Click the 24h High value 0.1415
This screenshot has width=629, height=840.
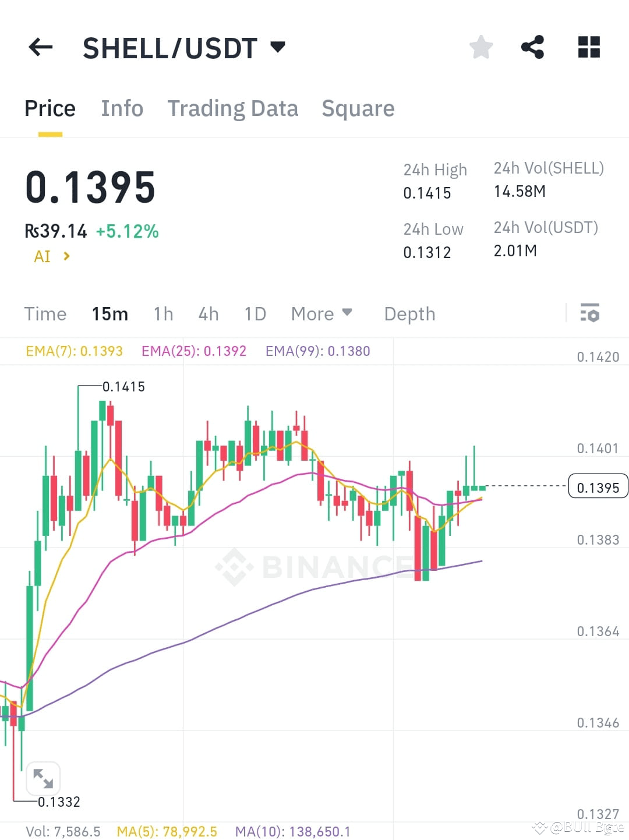pos(427,193)
